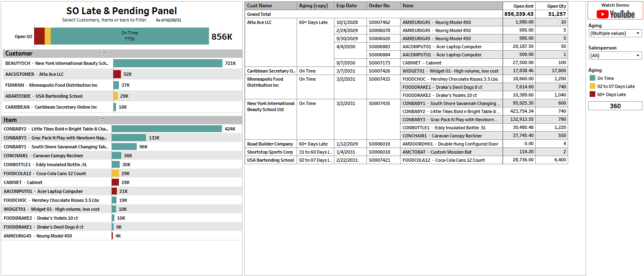The height and width of the screenshot is (276, 644).
Task: Select the On Time legend color swatch
Action: coord(592,78)
